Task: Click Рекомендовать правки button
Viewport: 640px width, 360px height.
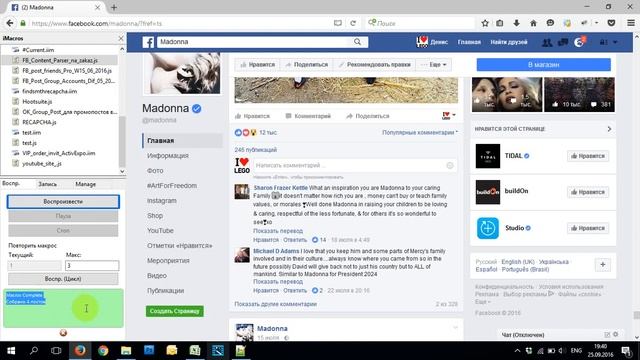Action: [x=374, y=64]
